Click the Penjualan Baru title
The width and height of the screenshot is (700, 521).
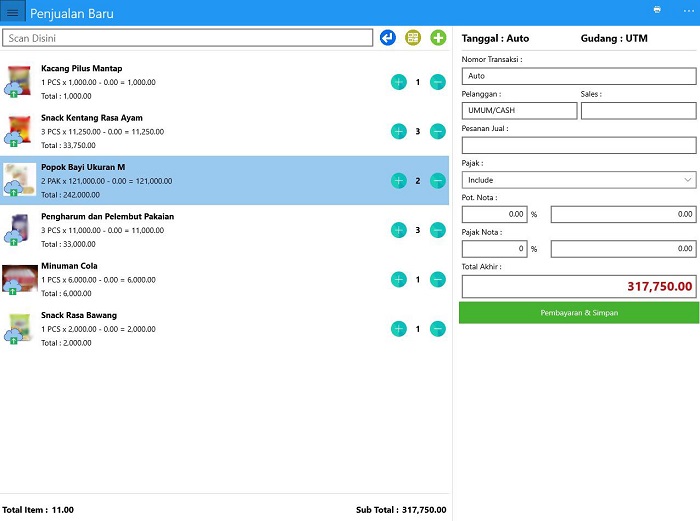(x=72, y=14)
